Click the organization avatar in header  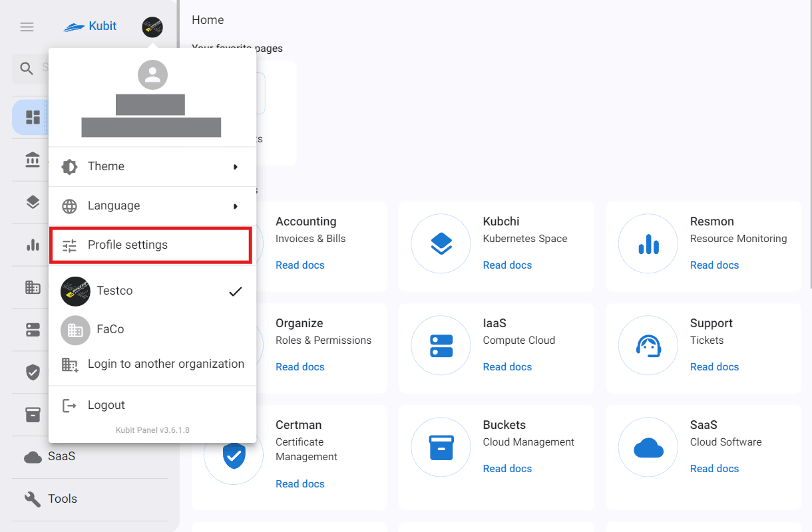point(152,27)
